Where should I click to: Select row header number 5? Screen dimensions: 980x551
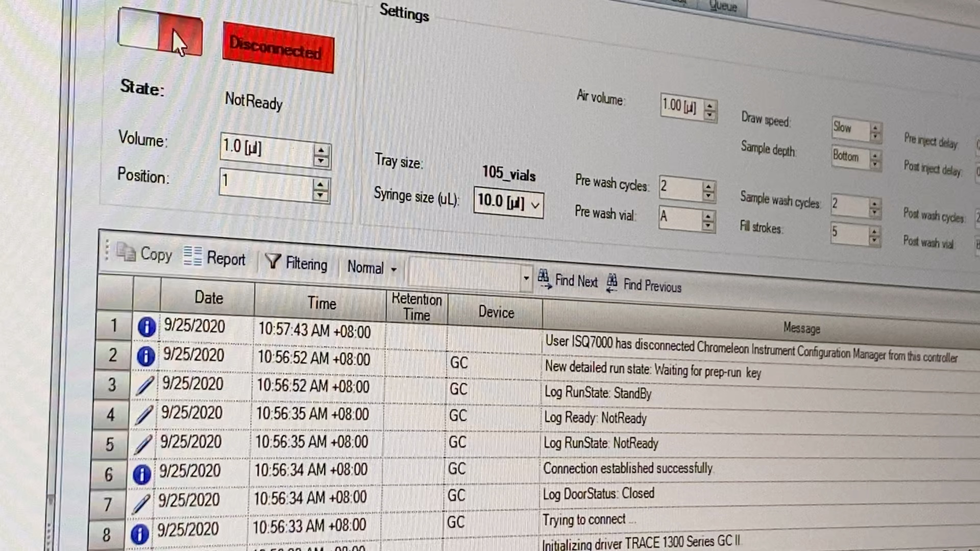pos(110,444)
